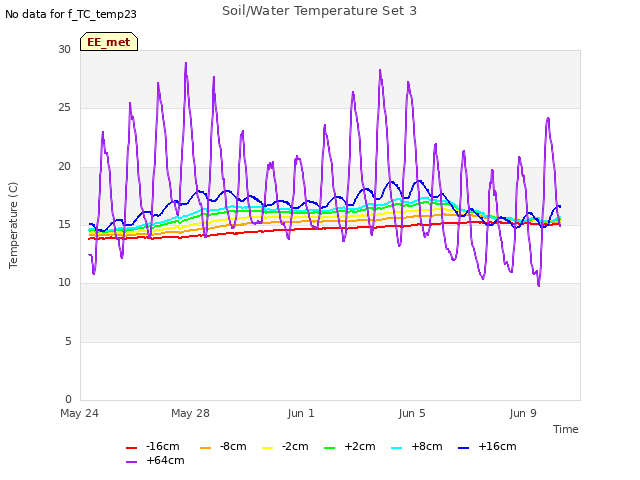Click the 5 y-axis tick label
640x480 pixels.
click(x=68, y=341)
